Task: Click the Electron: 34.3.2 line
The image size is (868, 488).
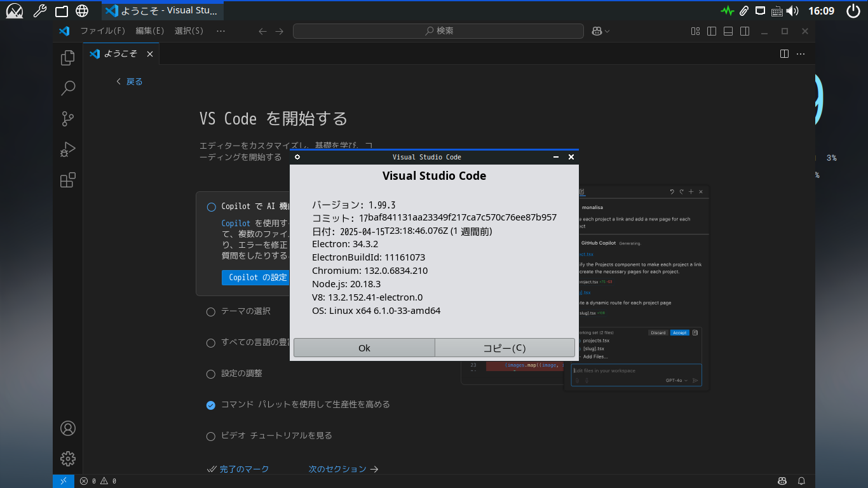Action: tap(345, 244)
